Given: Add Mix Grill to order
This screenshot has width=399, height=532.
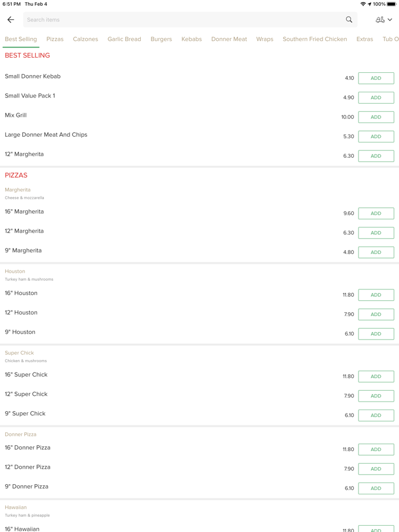Looking at the screenshot, I should 376,117.
